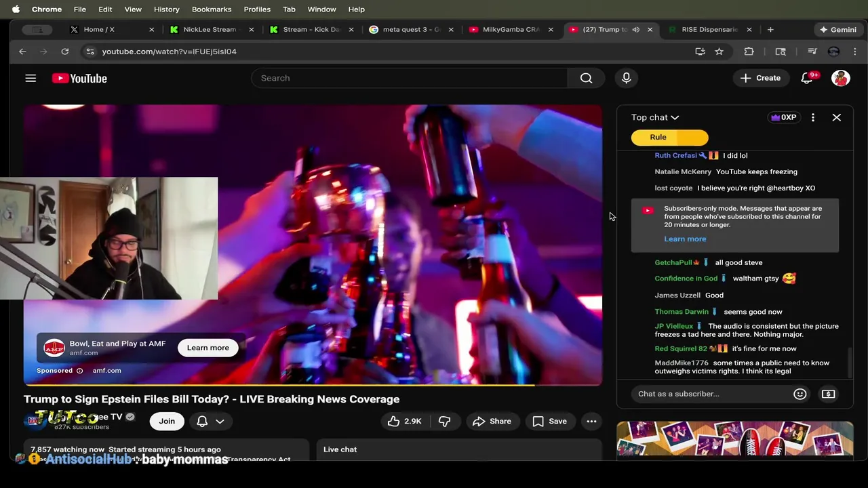Expand notification bell chevron beside Join
The image size is (868, 488).
tap(220, 421)
